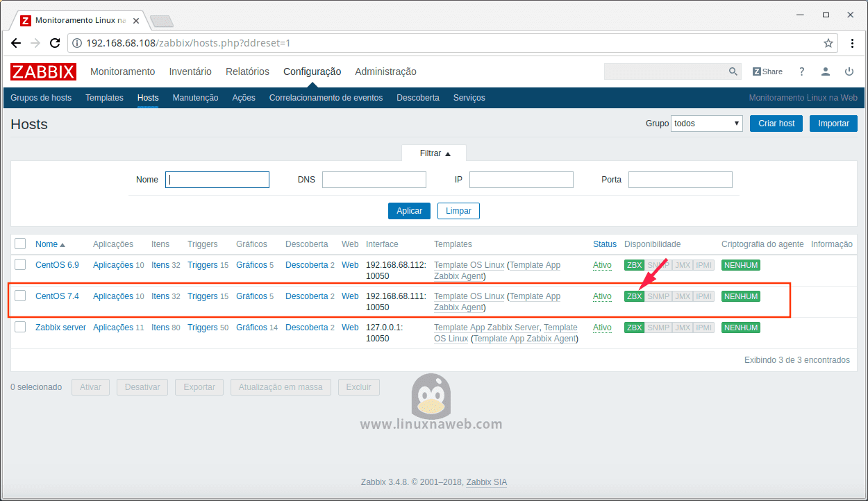Apply the filter with Aplicar
This screenshot has height=501, width=868.
coord(410,211)
